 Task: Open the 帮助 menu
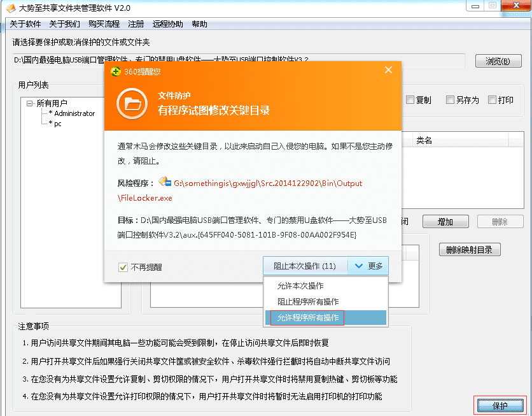tap(200, 24)
